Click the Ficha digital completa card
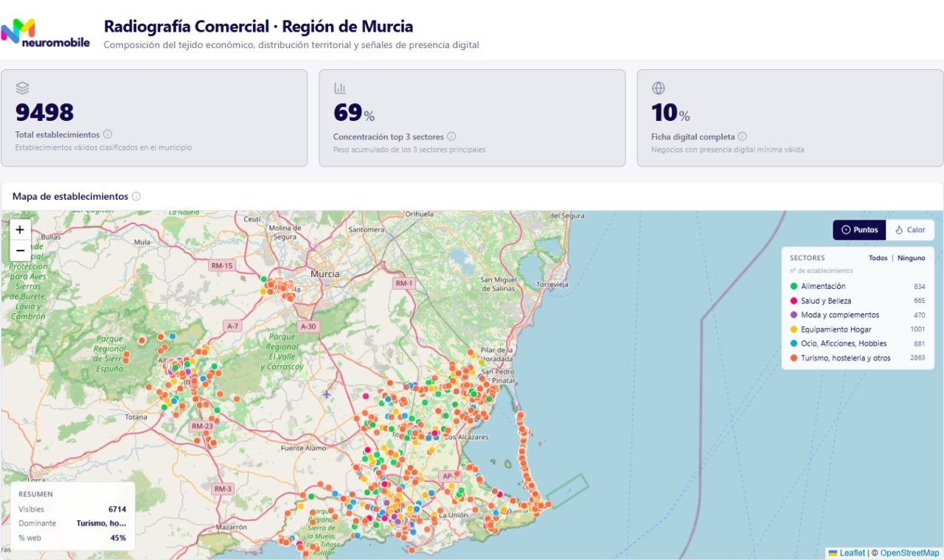 790,118
